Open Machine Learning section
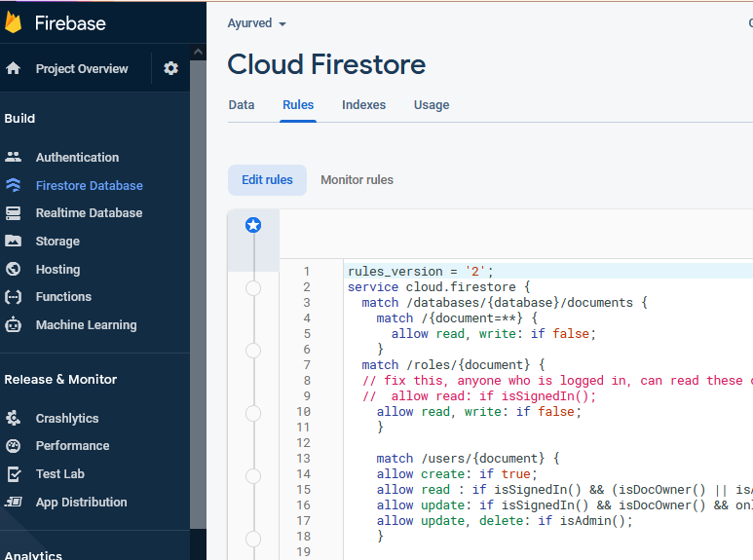Screen dimensions: 753x560 (87, 325)
